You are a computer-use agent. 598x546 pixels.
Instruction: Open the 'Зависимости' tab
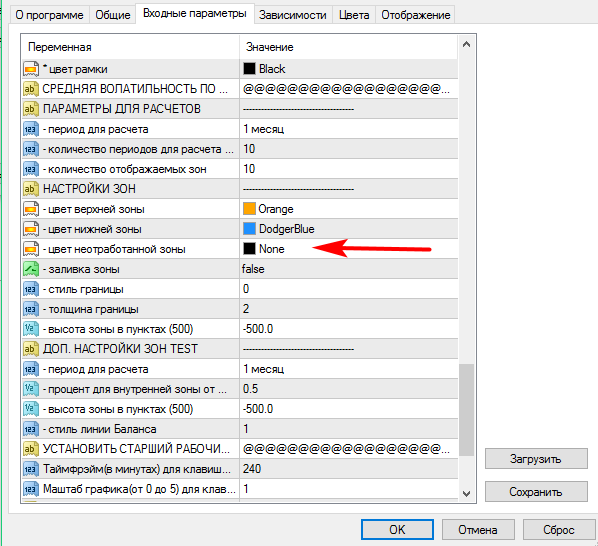point(293,15)
